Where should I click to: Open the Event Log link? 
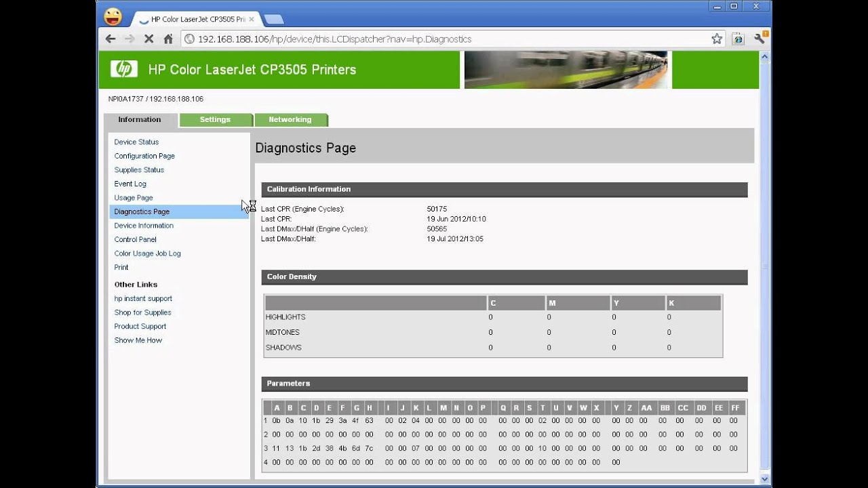click(130, 184)
